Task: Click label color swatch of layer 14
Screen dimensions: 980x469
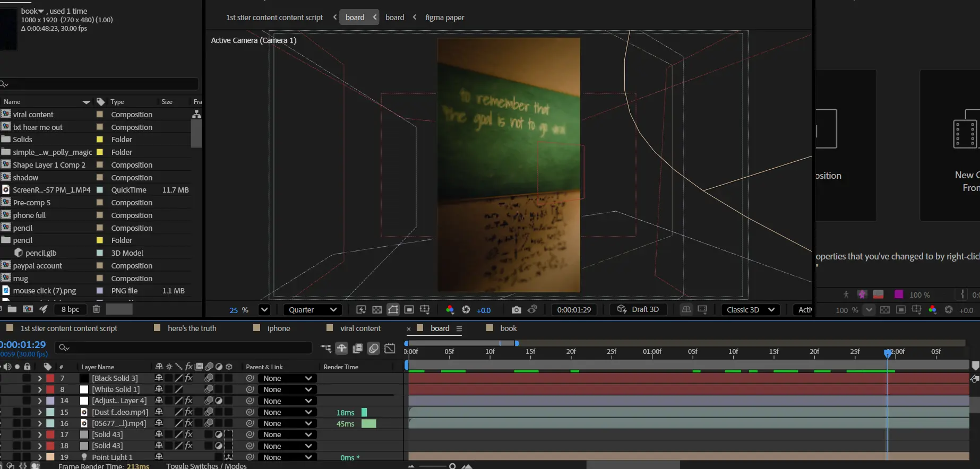Action: point(50,401)
